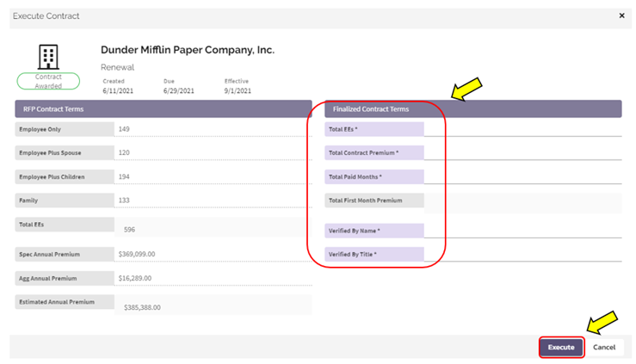This screenshot has width=636, height=364.
Task: Click the RFP Contract Terms header
Action: 164,109
